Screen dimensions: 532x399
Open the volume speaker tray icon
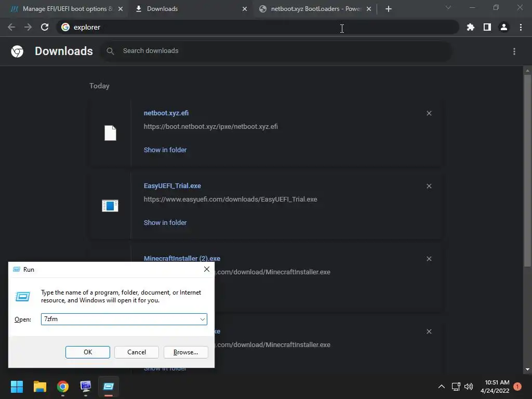click(469, 387)
